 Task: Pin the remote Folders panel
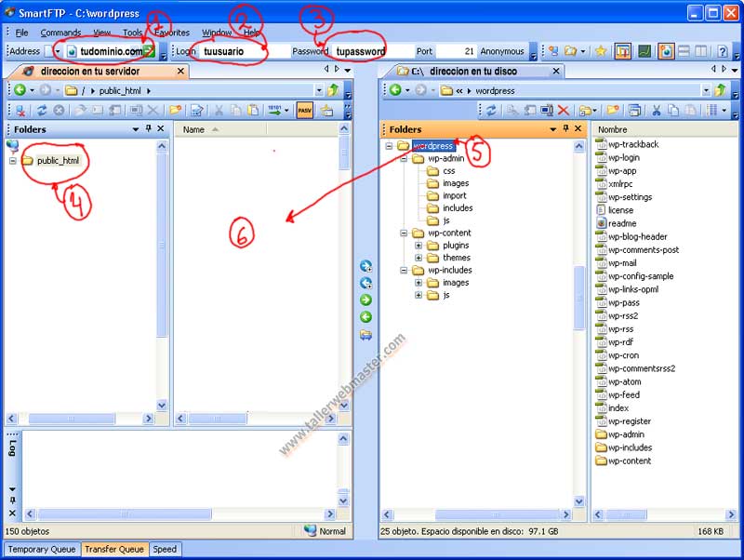coord(149,128)
